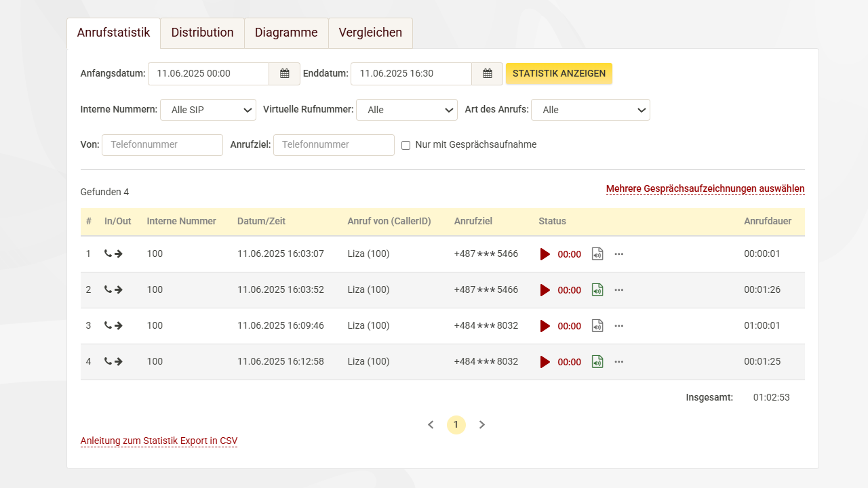Click outgoing call icon in row 4
This screenshot has height=488, width=868.
pyautogui.click(x=113, y=361)
